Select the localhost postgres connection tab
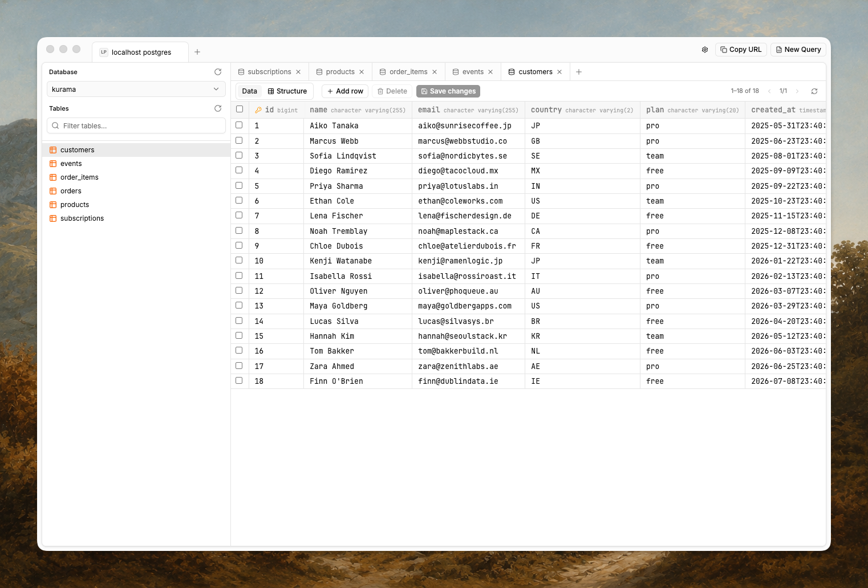868x588 pixels. coord(140,52)
